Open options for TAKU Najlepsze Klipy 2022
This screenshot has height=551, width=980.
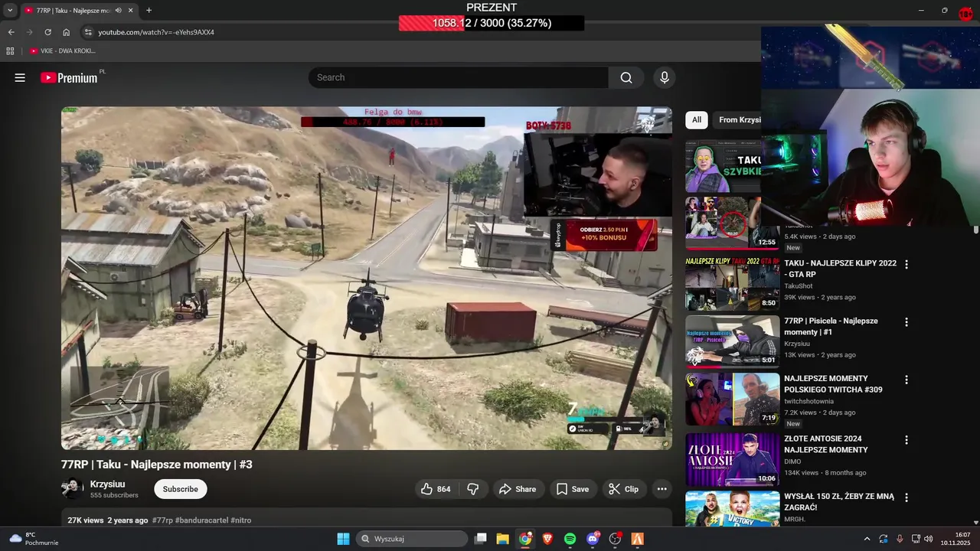906,264
